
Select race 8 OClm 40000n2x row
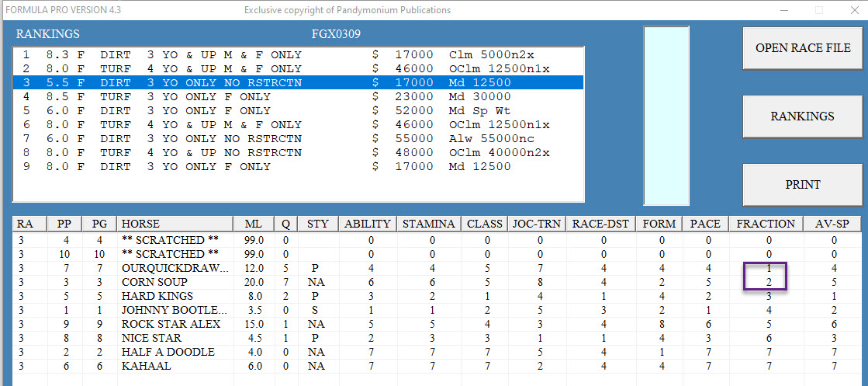point(299,152)
